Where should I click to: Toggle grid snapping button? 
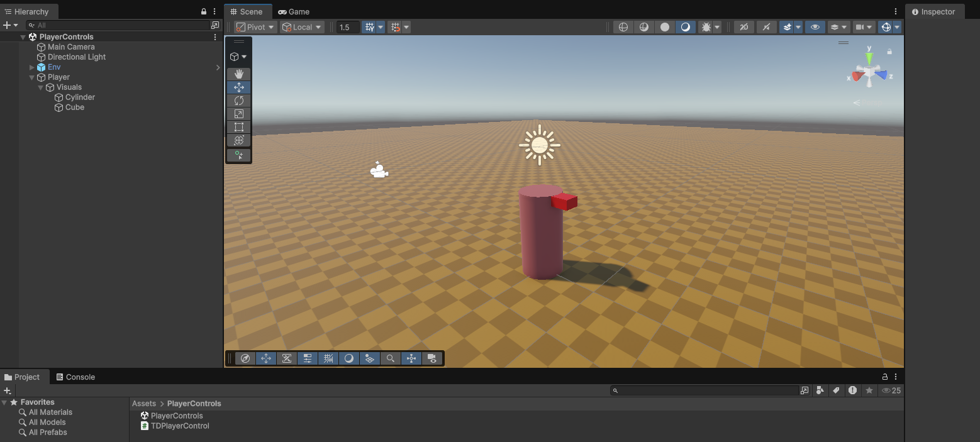point(395,27)
